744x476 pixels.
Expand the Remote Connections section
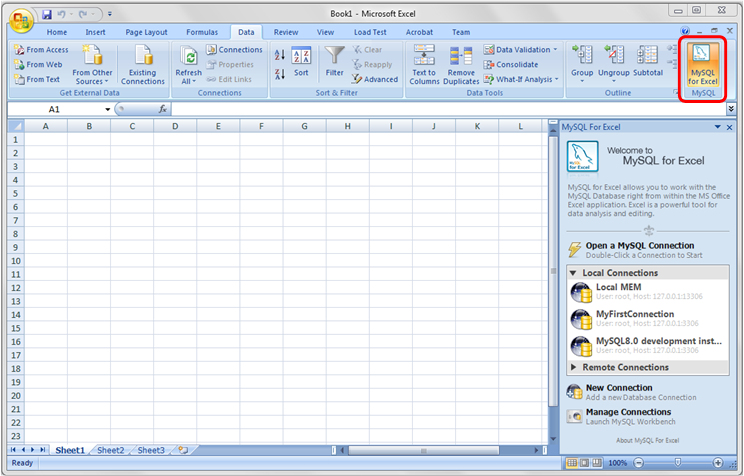pos(573,367)
